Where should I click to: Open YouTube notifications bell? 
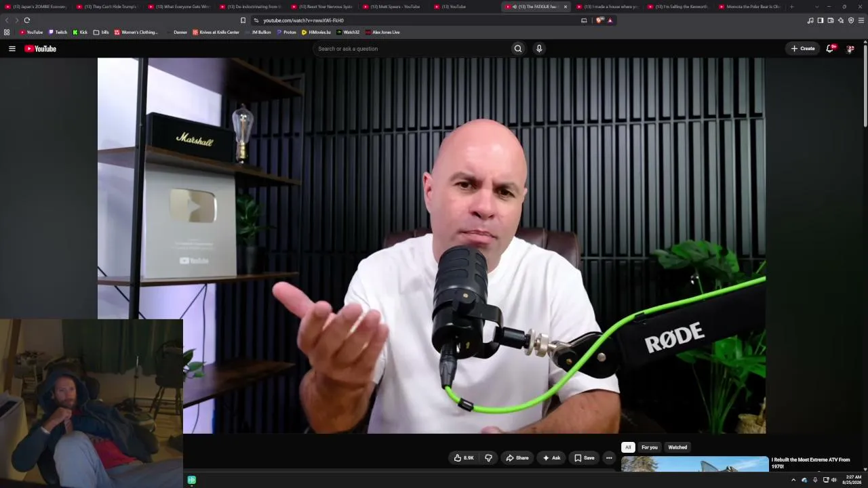(830, 49)
